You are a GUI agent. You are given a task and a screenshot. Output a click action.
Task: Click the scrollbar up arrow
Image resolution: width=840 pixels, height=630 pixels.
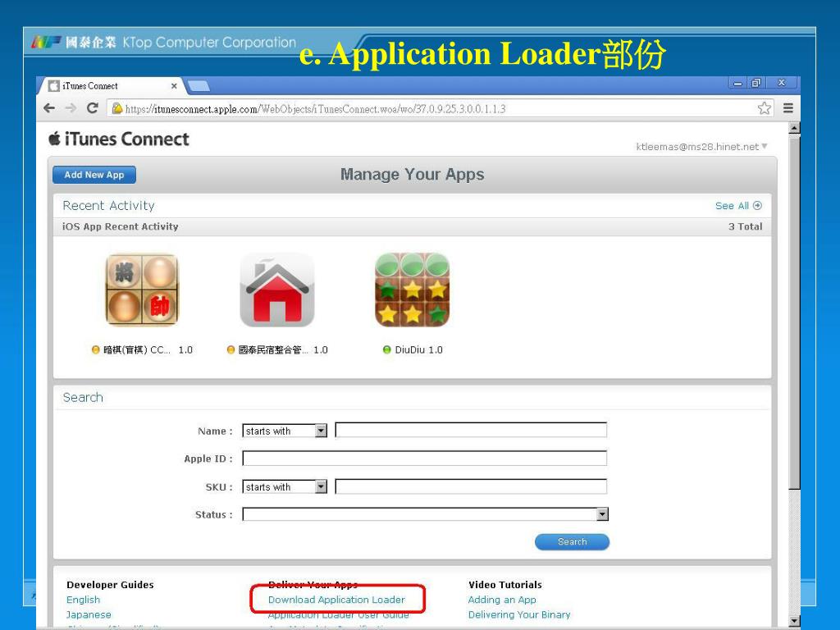pyautogui.click(x=794, y=128)
